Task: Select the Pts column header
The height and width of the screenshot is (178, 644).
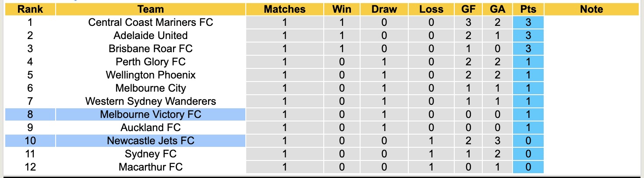Action: point(528,9)
